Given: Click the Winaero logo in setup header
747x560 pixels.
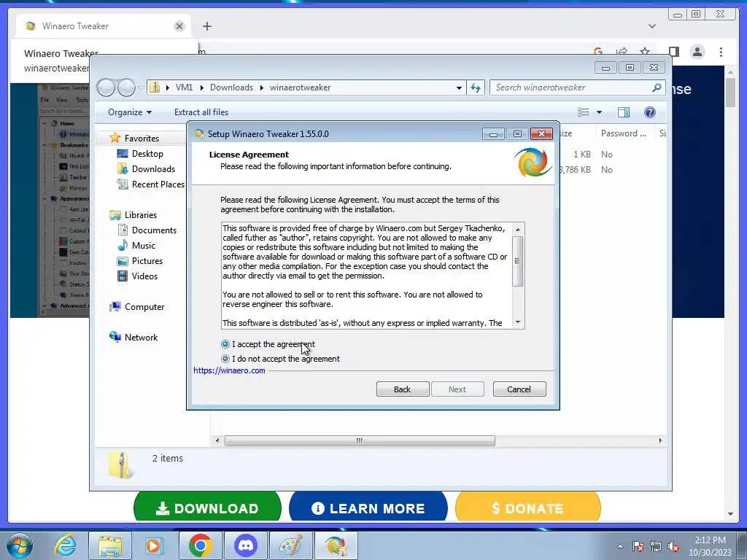Looking at the screenshot, I should tap(533, 162).
